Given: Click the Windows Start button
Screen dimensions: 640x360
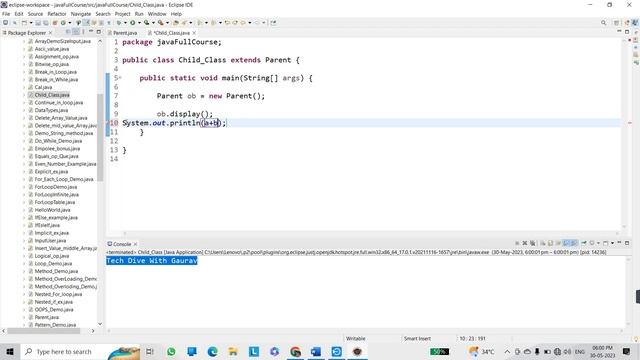Looking at the screenshot, I should pos(10,351).
